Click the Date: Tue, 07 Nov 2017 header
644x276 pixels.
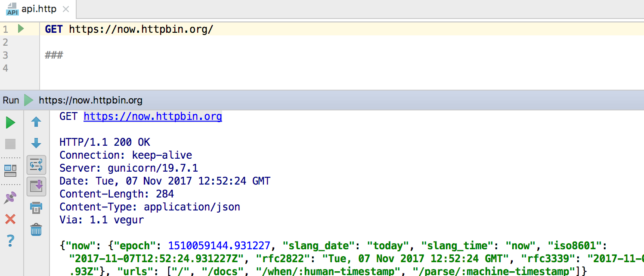tap(165, 181)
